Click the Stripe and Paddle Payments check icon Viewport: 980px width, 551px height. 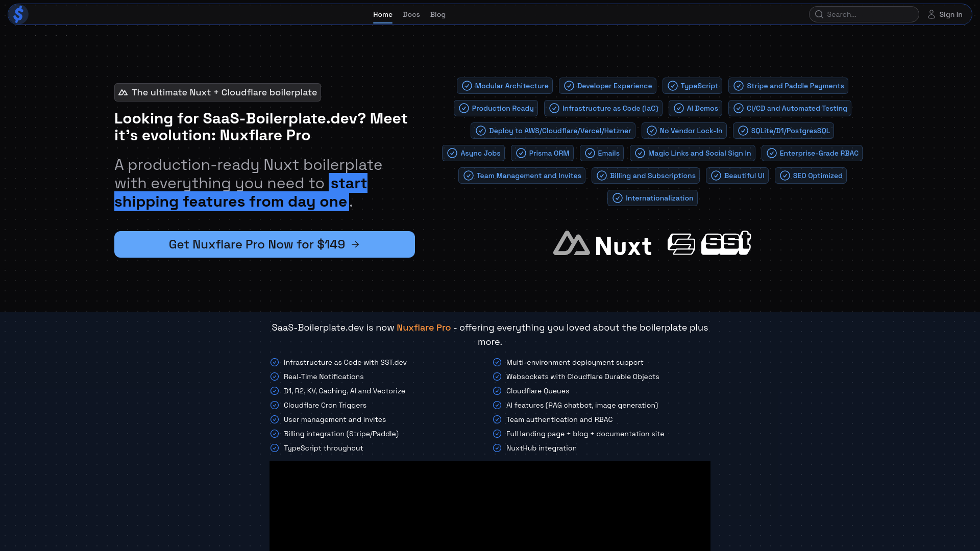pyautogui.click(x=739, y=86)
